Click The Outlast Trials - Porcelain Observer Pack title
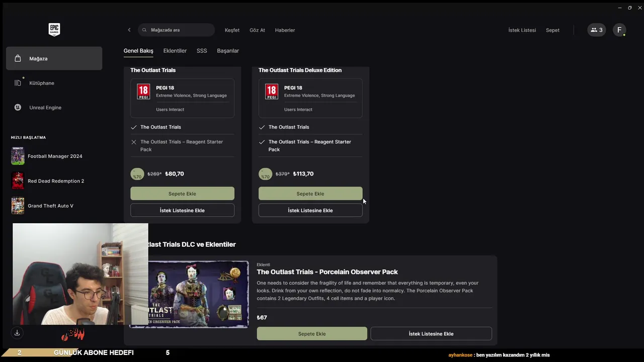Screen dimensions: 644x362 click(x=327, y=272)
